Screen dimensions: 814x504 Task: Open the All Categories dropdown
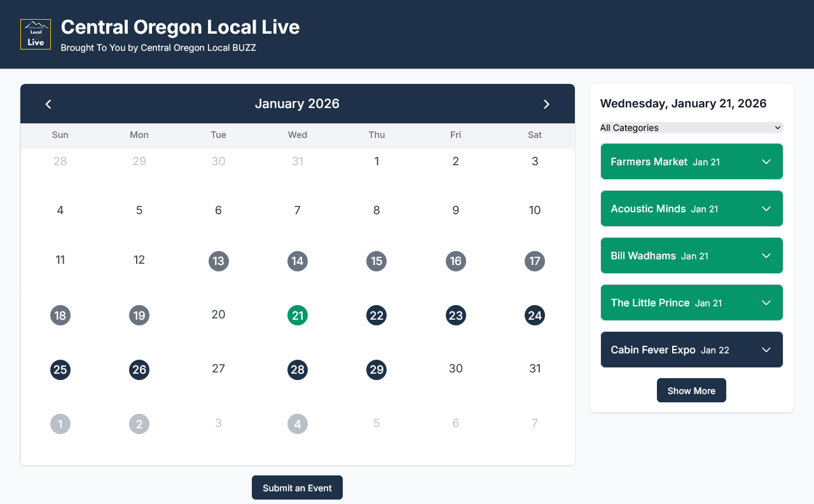click(x=692, y=128)
